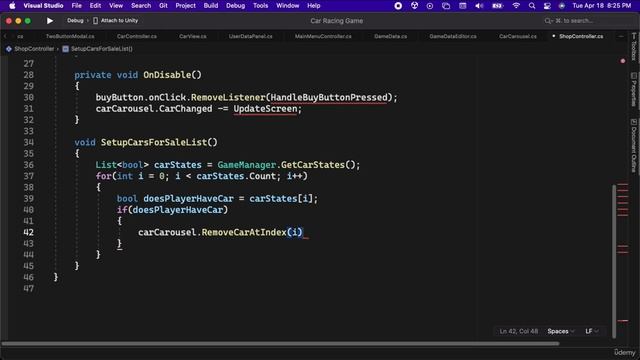
Task: Switch to CarView.cs tab
Action: point(193,36)
